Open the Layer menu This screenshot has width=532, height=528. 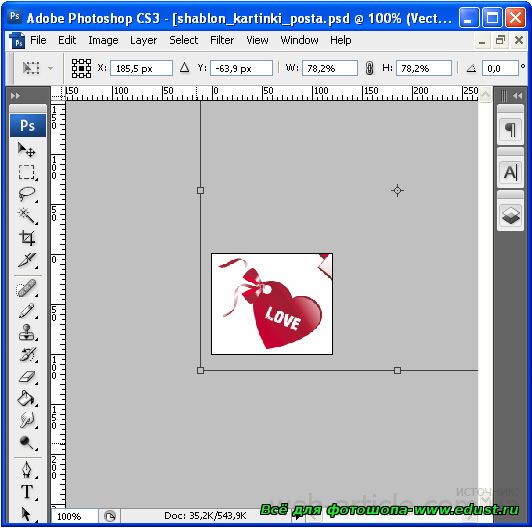coord(143,40)
